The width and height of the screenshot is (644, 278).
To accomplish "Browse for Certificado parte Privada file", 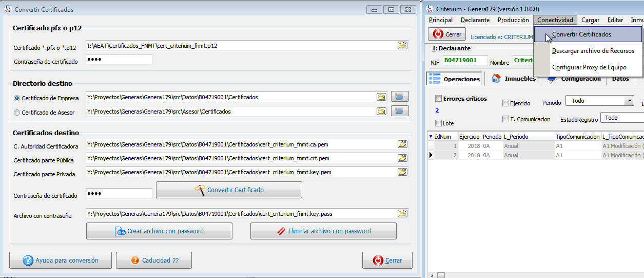I will point(402,172).
